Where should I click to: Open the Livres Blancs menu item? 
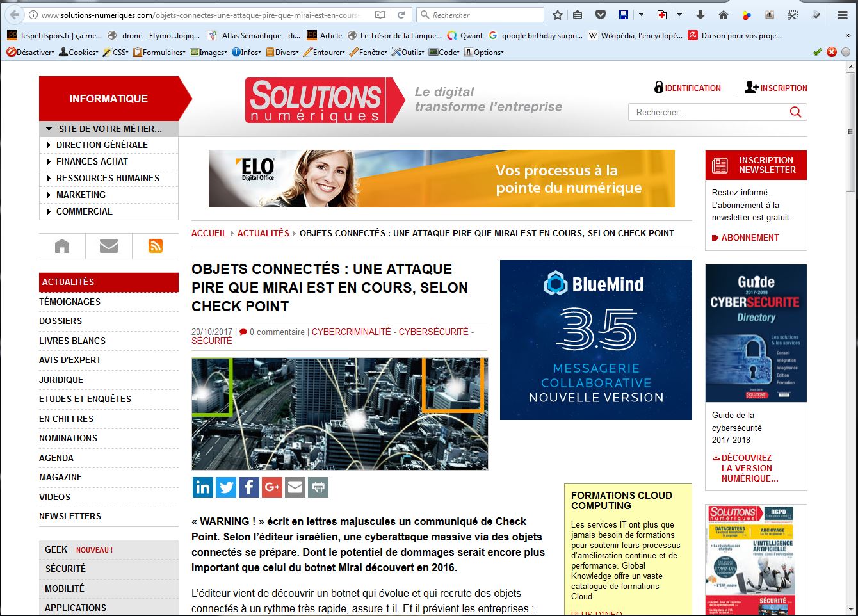72,341
